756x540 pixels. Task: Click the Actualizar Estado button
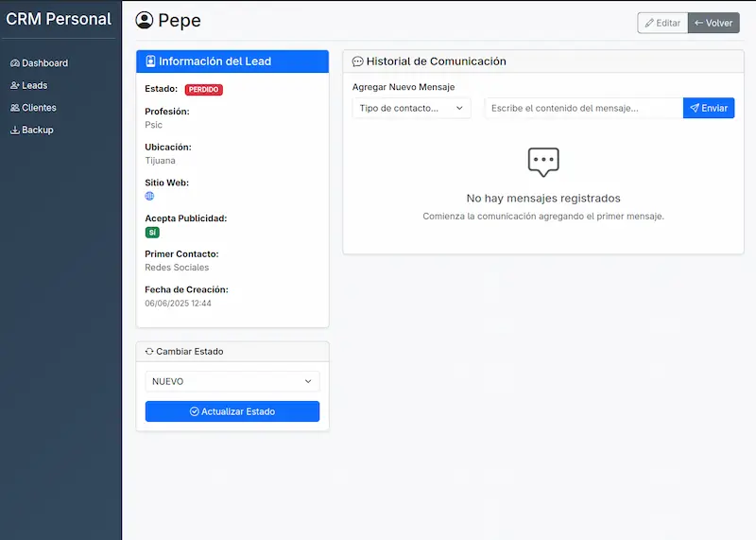(232, 411)
